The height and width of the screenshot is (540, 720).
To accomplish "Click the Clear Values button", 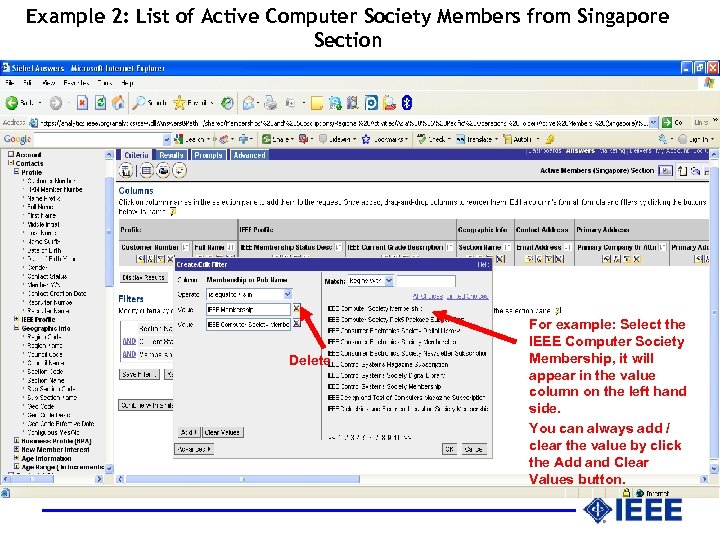I will pos(222,432).
